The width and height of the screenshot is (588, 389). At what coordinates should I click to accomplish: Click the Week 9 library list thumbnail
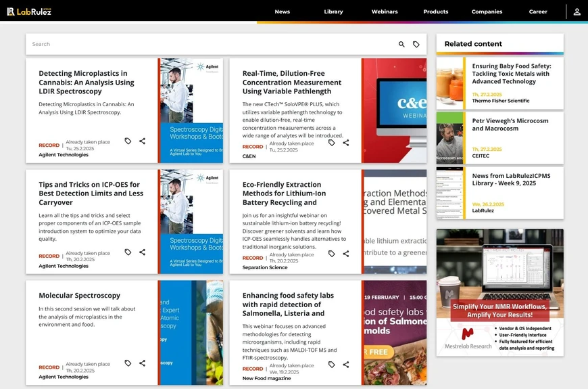(449, 193)
